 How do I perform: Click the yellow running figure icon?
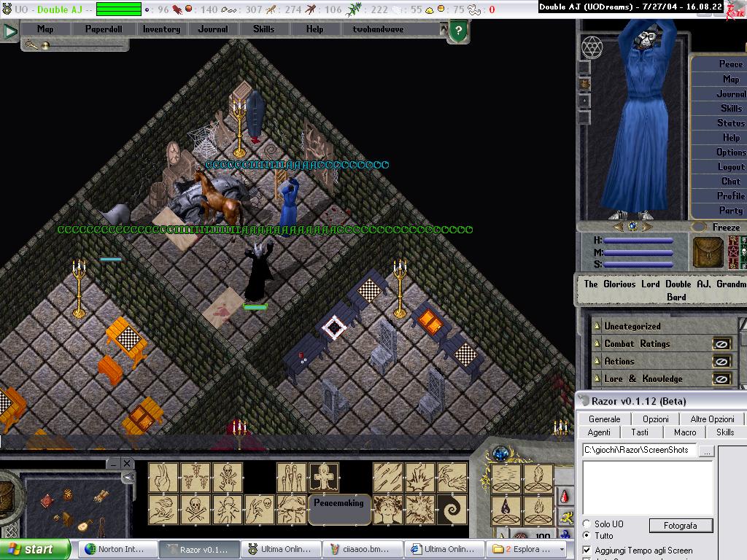(566, 517)
